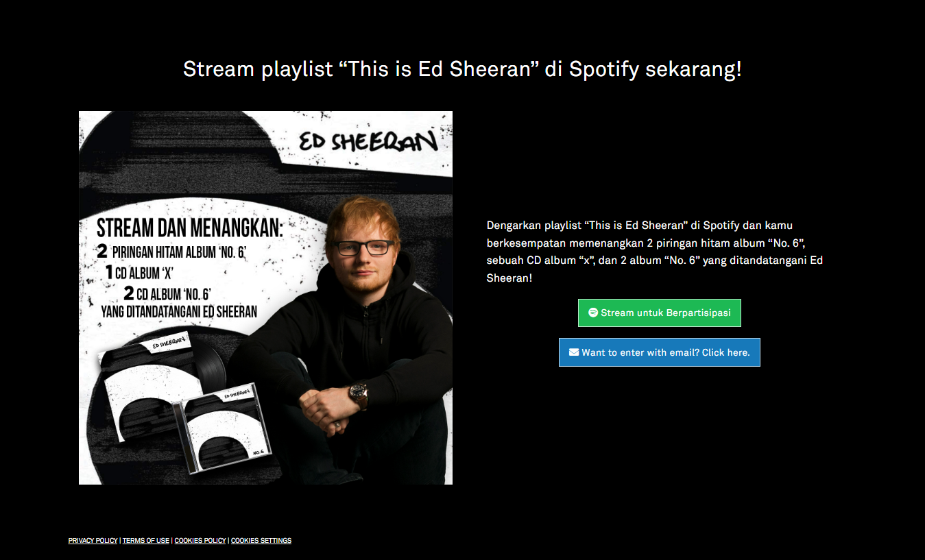Click the wristwatch in the promotional photo
Image resolution: width=925 pixels, height=560 pixels.
click(359, 393)
